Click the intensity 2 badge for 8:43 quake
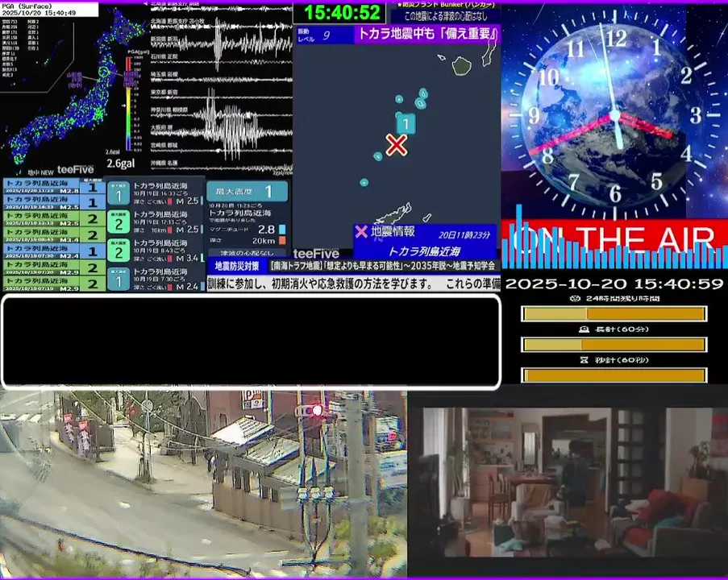Image resolution: width=728 pixels, height=580 pixels. click(119, 251)
